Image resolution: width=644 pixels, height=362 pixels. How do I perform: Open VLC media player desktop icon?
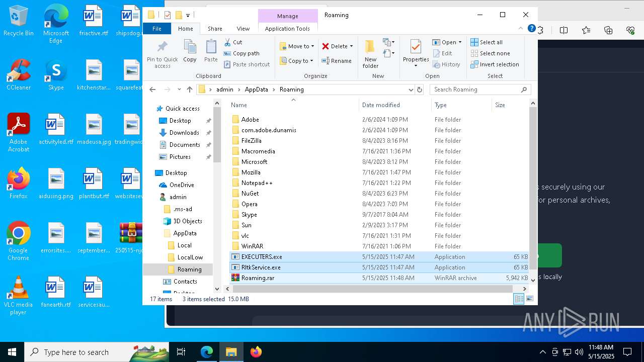pyautogui.click(x=18, y=296)
